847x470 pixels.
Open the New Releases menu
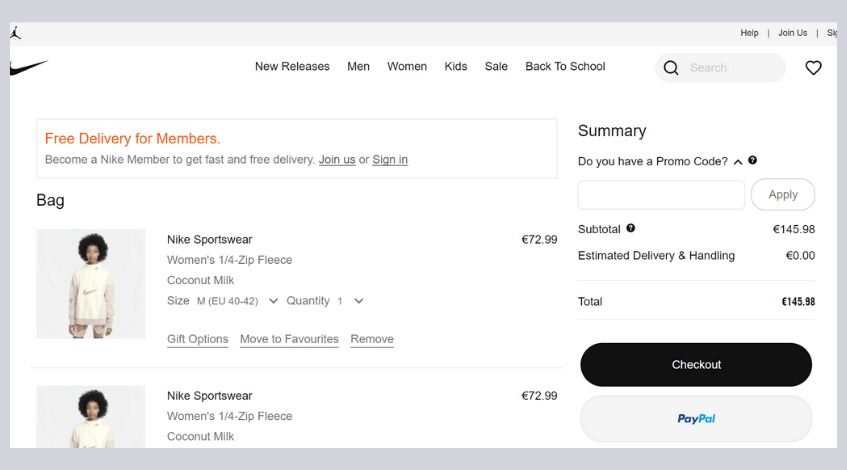click(x=292, y=66)
